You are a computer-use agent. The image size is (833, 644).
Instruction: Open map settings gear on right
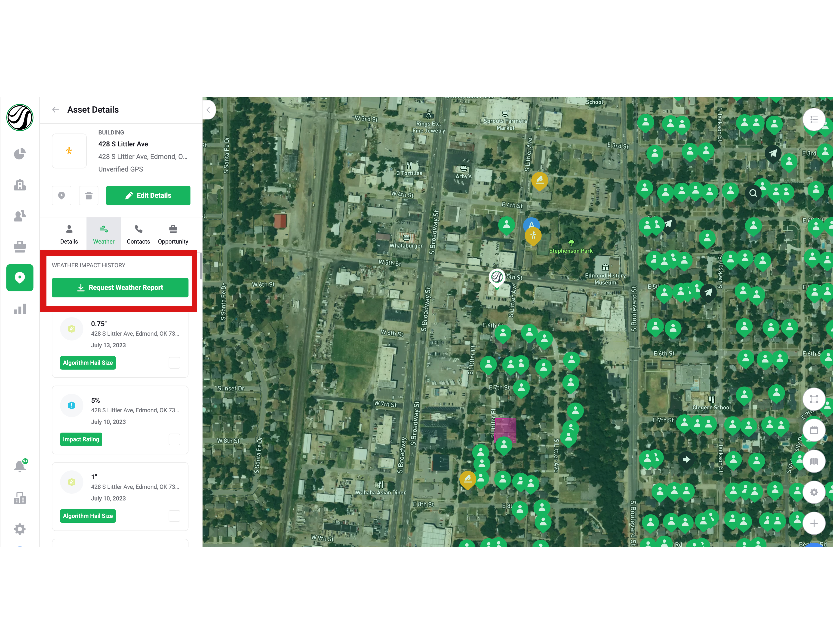click(x=814, y=492)
